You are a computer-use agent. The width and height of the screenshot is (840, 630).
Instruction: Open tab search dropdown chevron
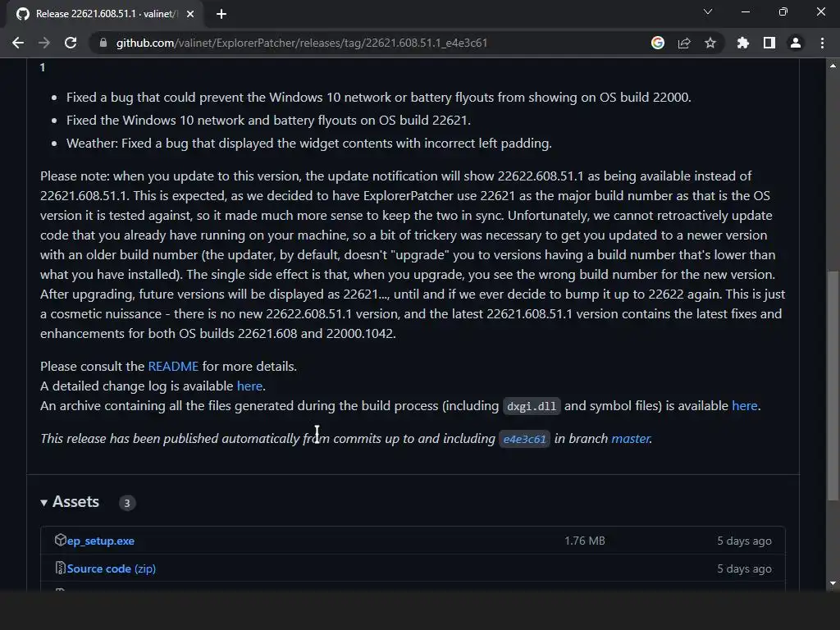[708, 11]
